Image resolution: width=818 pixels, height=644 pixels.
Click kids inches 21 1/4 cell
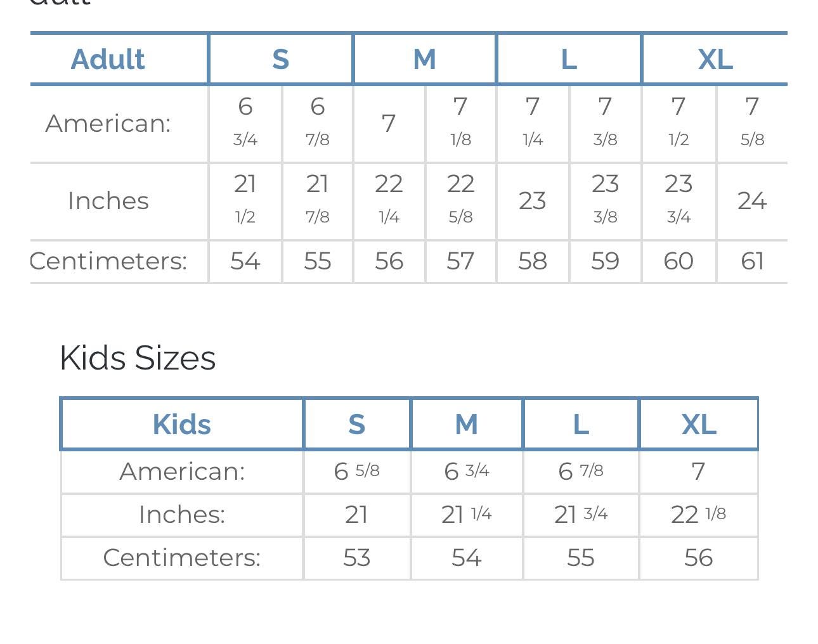(466, 514)
